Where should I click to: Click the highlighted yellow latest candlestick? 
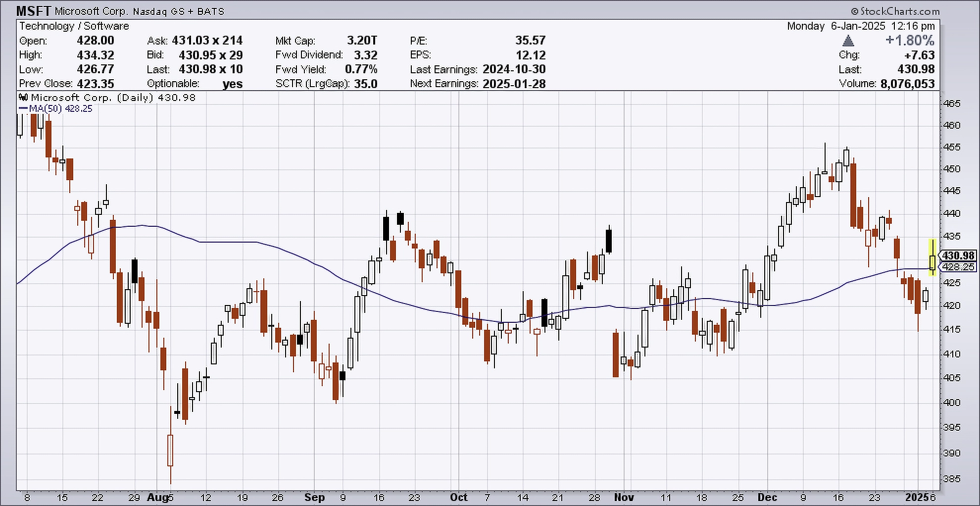(932, 257)
